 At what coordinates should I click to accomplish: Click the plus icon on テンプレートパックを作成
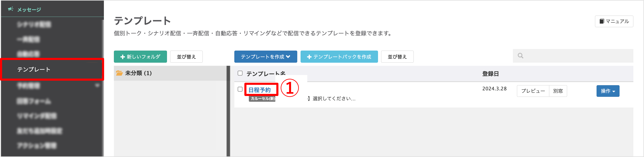click(309, 57)
